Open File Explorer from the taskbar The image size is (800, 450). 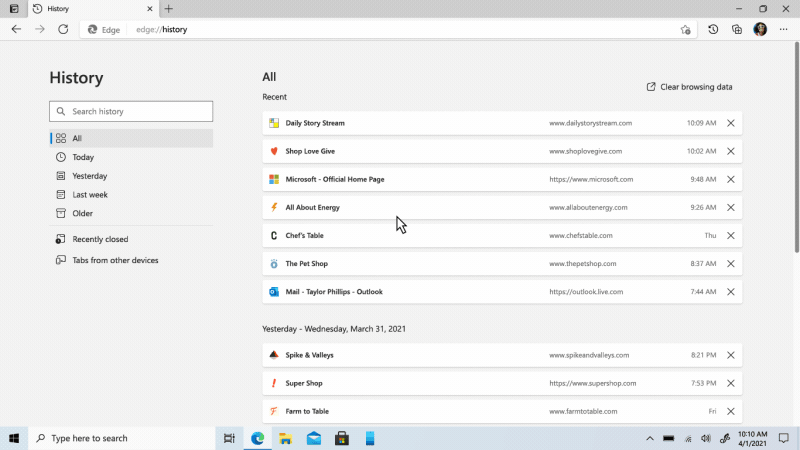coord(286,438)
